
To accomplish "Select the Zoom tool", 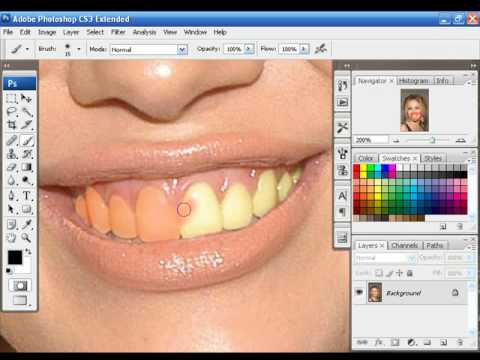I will tap(26, 238).
